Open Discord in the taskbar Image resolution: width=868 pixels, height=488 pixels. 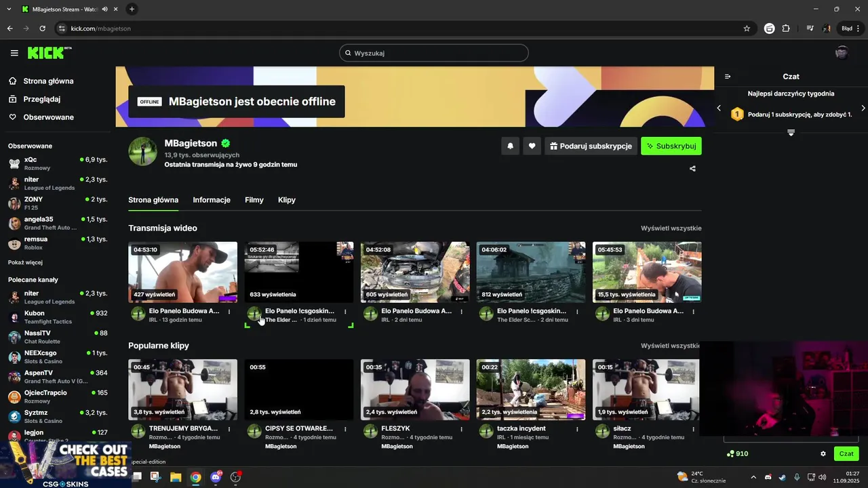tap(216, 477)
